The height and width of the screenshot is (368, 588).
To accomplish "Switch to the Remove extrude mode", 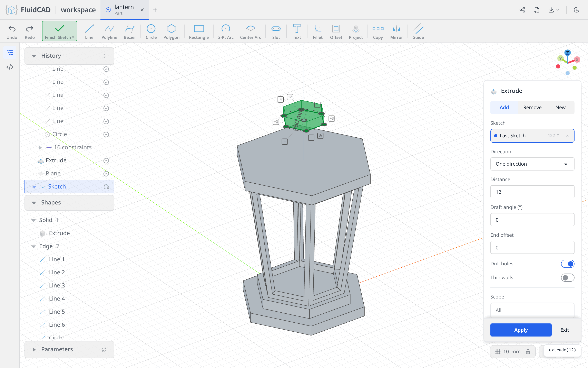I will point(532,107).
